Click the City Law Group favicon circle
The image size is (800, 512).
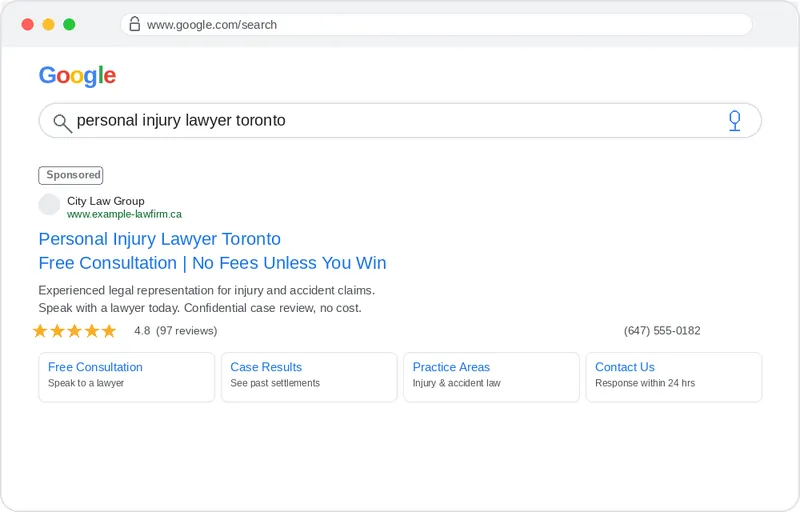[x=49, y=204]
